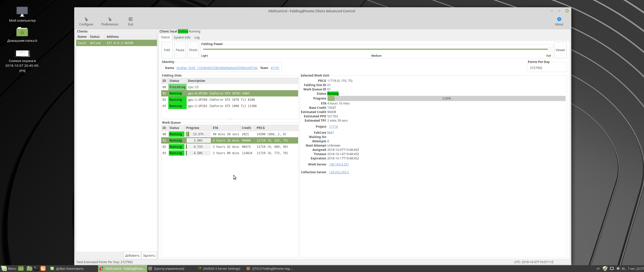Click the volume speaker tray icon
Screen dimensions: 644x272
pyautogui.click(x=618, y=268)
